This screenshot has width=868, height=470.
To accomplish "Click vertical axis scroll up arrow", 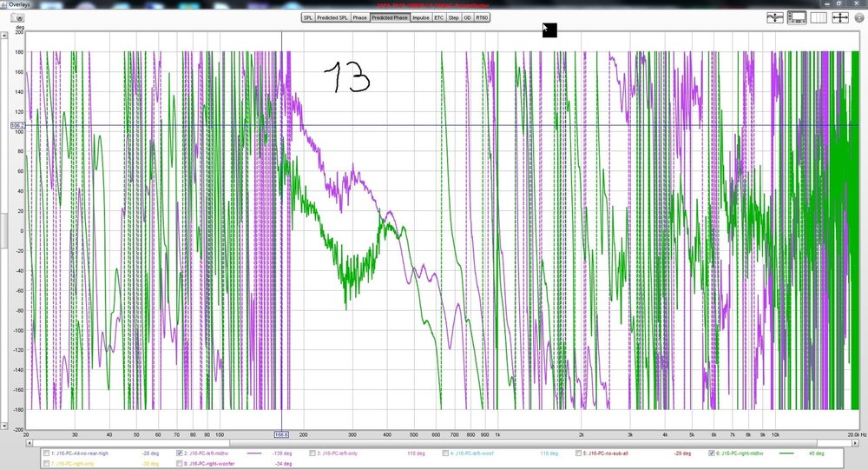I will point(3,36).
